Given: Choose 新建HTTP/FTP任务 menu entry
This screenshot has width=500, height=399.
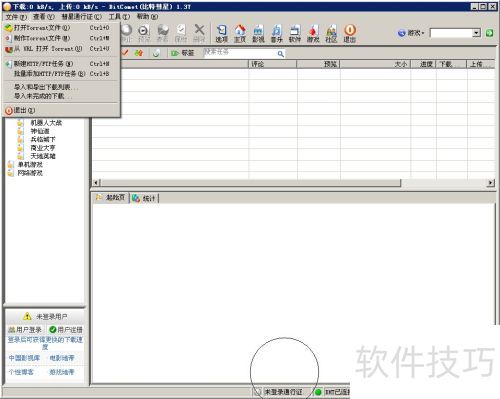Looking at the screenshot, I should pos(61,63).
